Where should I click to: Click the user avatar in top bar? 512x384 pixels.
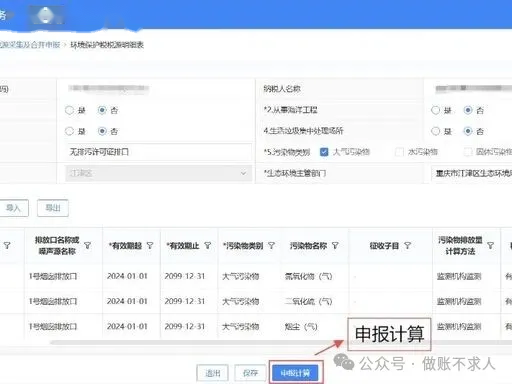click(46, 15)
